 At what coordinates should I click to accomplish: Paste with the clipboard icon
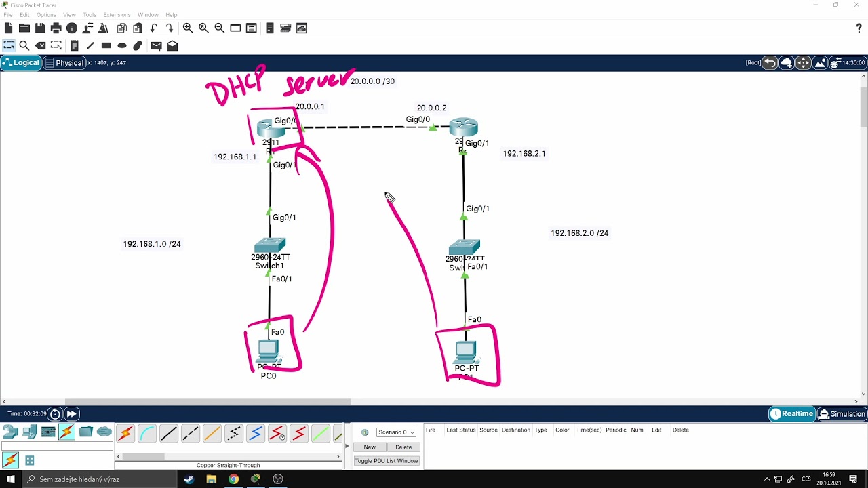[138, 28]
